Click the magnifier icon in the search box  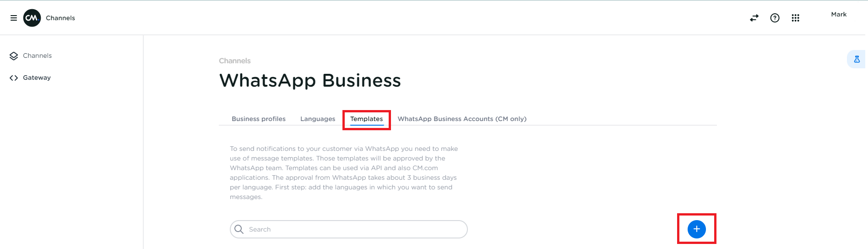point(239,229)
